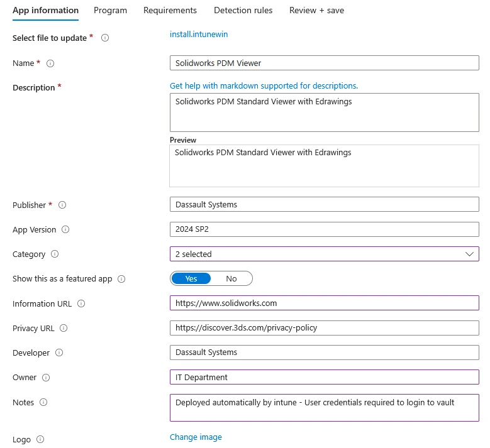Expand the Category dropdown showing 2 selected
Viewport: 490px width, 448px height.
(x=324, y=254)
